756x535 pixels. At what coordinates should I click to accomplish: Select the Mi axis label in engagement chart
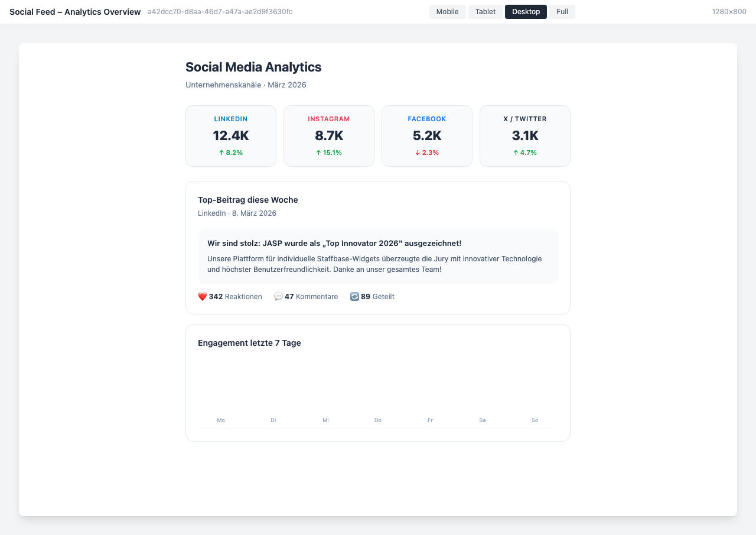(325, 420)
